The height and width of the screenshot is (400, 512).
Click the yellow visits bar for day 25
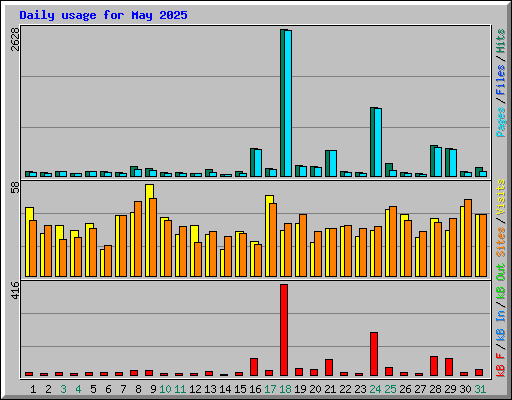(x=387, y=243)
